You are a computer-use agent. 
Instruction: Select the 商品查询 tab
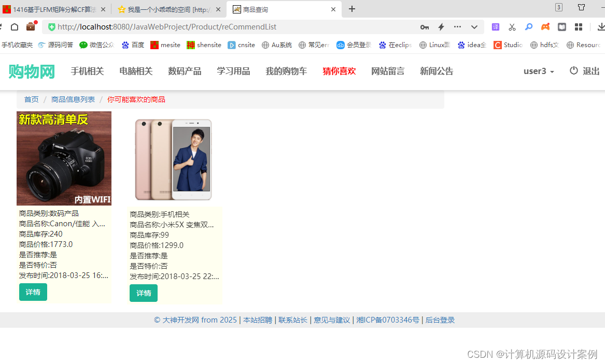(284, 9)
